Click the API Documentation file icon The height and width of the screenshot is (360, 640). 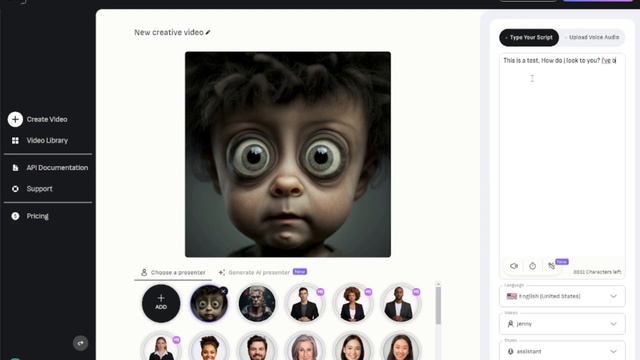click(15, 168)
